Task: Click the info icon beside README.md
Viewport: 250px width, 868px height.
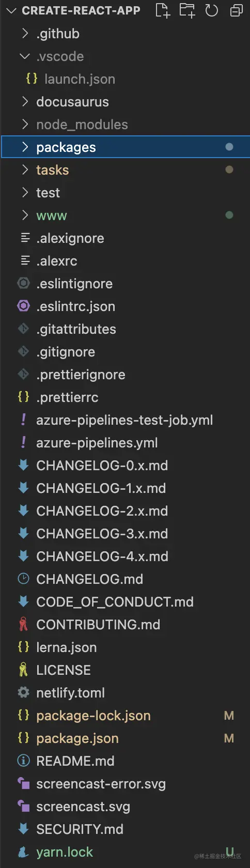Action: 23,761
